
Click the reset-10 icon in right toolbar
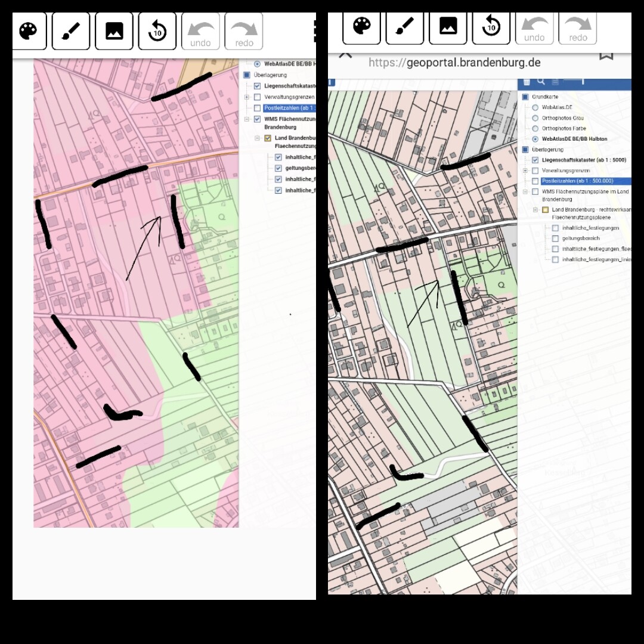pos(491,26)
